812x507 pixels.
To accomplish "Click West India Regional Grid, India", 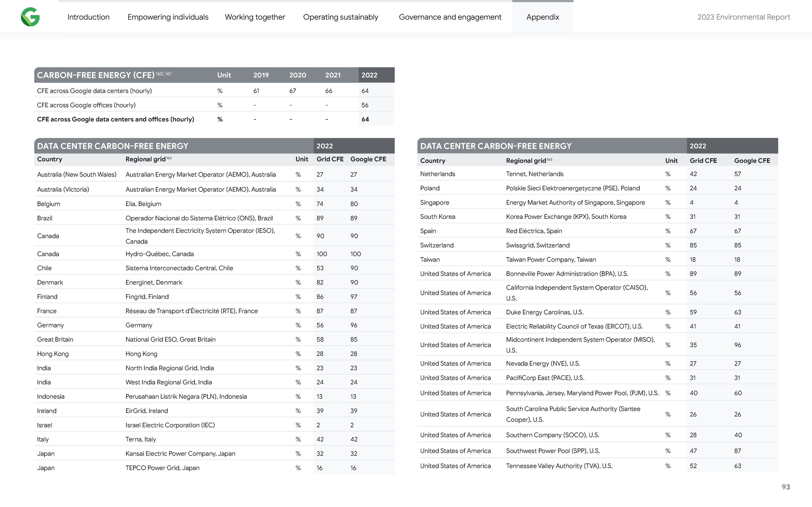I will pos(168,382).
